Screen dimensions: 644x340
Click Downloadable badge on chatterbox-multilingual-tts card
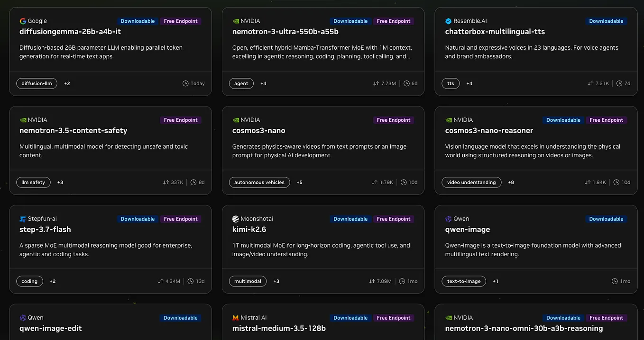point(606,21)
